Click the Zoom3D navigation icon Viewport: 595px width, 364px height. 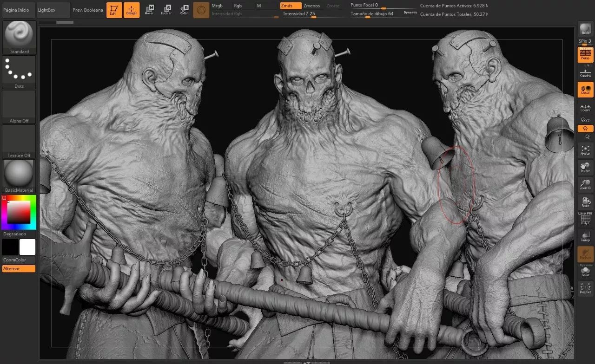tap(585, 185)
